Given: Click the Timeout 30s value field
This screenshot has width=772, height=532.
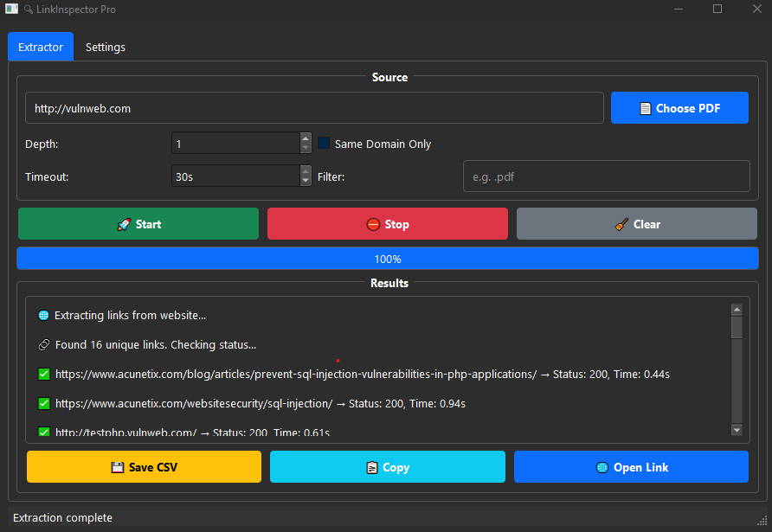Looking at the screenshot, I should click(x=235, y=176).
